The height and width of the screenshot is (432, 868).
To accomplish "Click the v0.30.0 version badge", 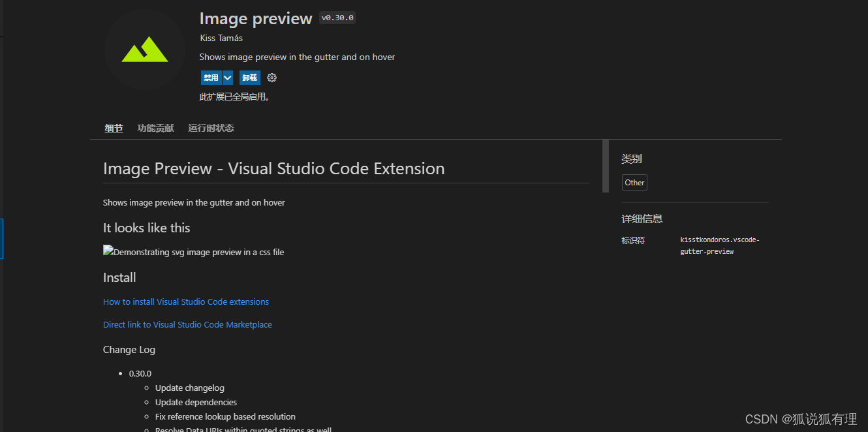I will click(x=337, y=18).
